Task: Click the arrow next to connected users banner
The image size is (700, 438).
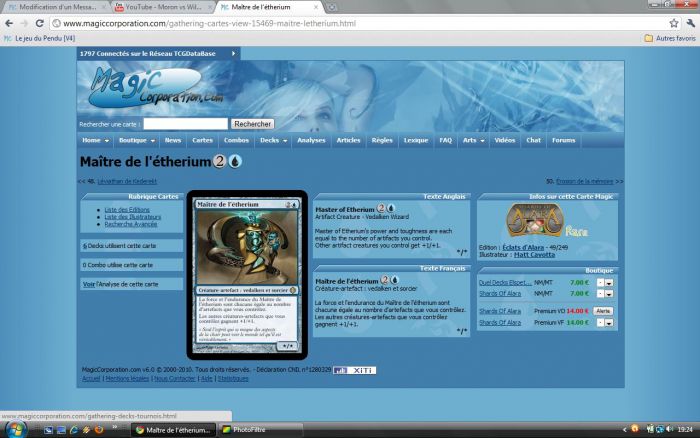Action: (x=233, y=54)
